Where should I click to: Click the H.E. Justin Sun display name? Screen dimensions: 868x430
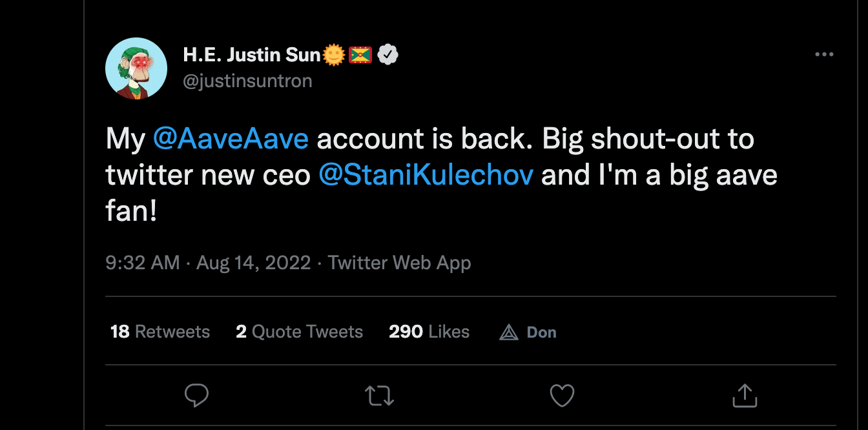click(251, 56)
